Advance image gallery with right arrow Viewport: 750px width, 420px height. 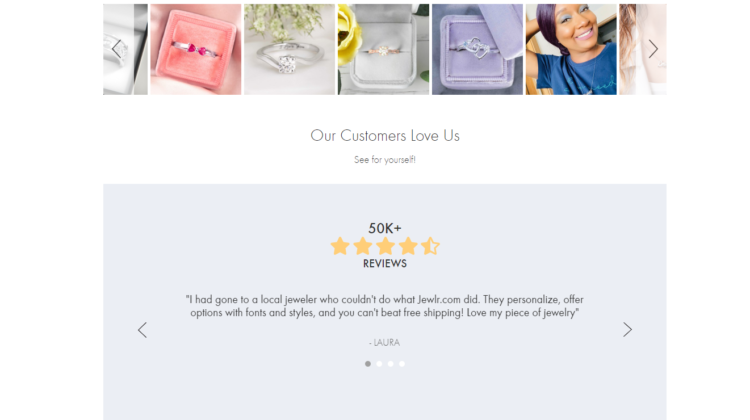[653, 49]
